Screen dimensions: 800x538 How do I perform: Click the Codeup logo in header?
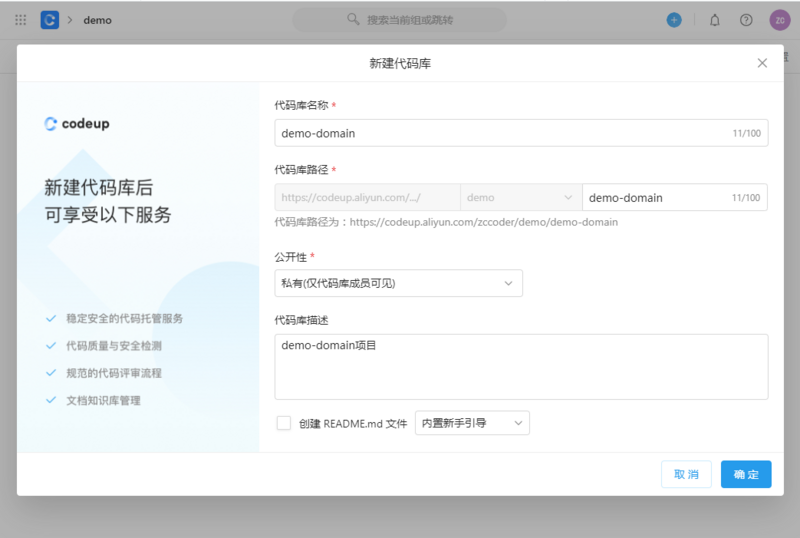pyautogui.click(x=49, y=20)
